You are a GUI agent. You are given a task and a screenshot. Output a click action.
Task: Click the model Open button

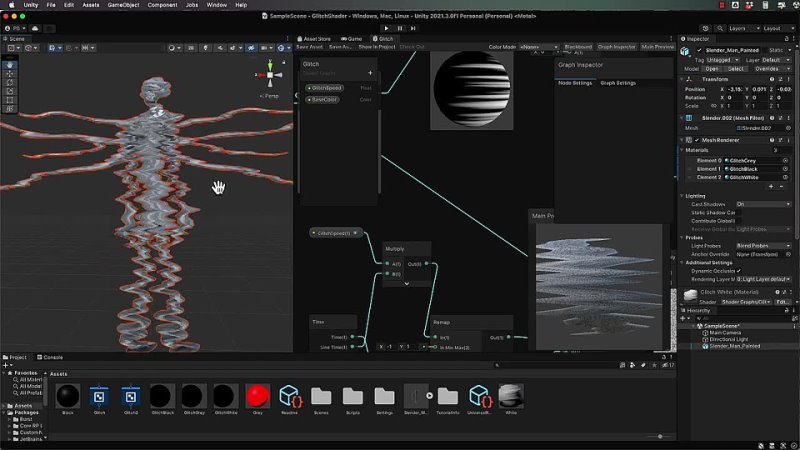point(712,69)
